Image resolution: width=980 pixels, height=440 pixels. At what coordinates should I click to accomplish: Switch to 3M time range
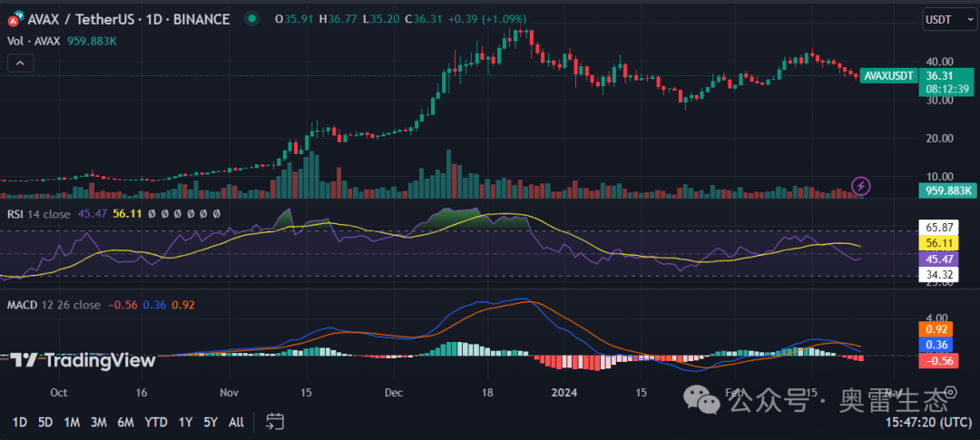pos(99,422)
